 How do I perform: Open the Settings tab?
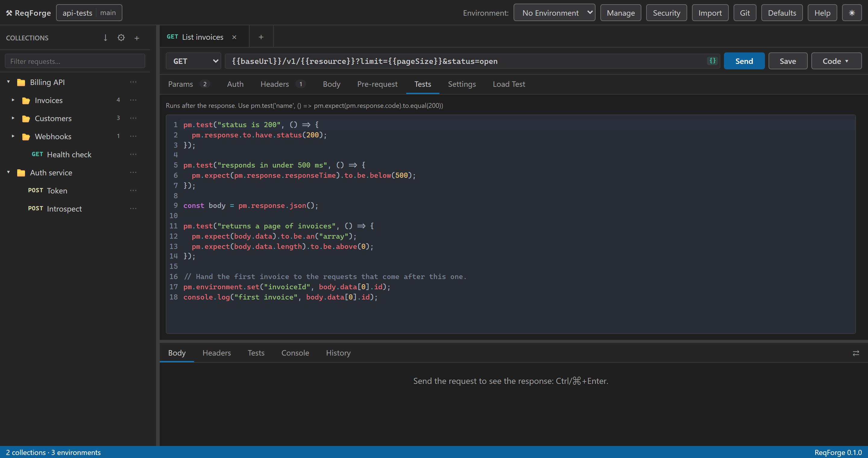click(x=462, y=84)
